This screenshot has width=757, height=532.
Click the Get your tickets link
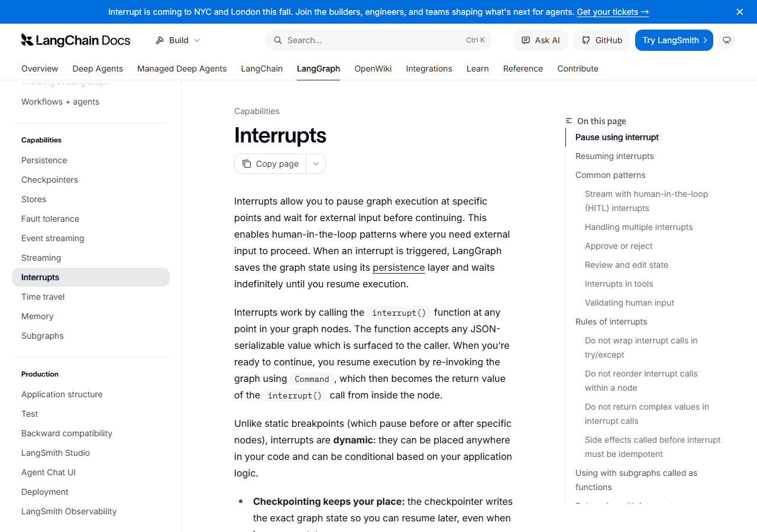[x=613, y=12]
